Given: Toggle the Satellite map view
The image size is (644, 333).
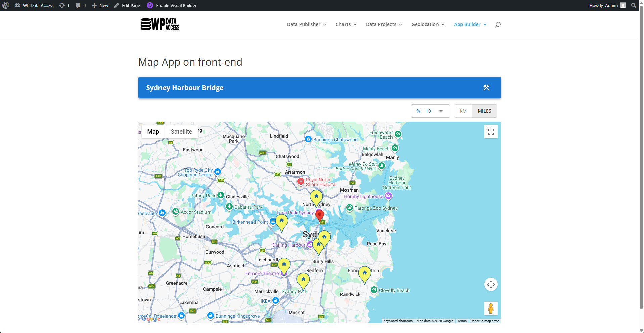Looking at the screenshot, I should click(x=181, y=131).
